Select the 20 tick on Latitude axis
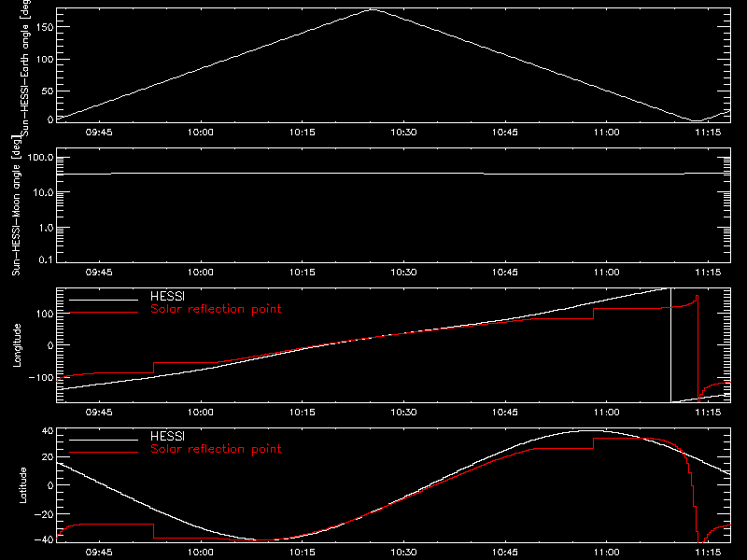 click(x=48, y=457)
